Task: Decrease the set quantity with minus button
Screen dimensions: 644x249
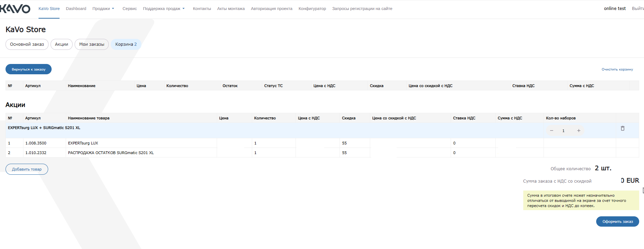Action: click(x=551, y=131)
